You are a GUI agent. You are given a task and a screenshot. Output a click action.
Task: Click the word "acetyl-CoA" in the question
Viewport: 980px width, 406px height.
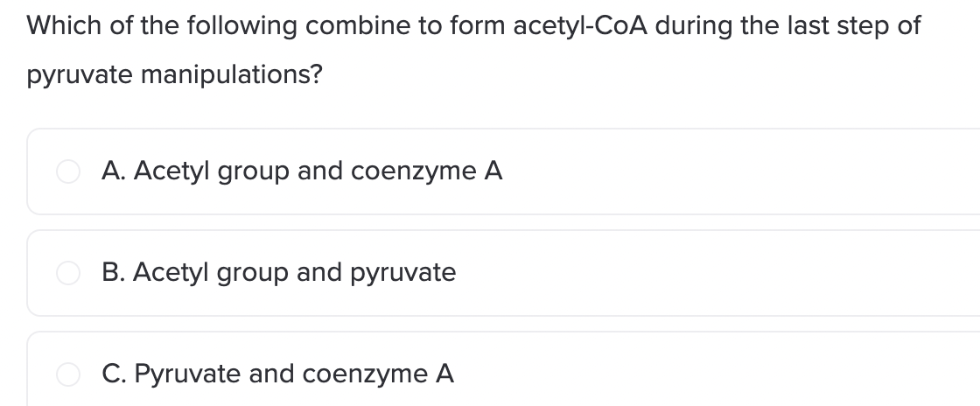tap(580, 26)
